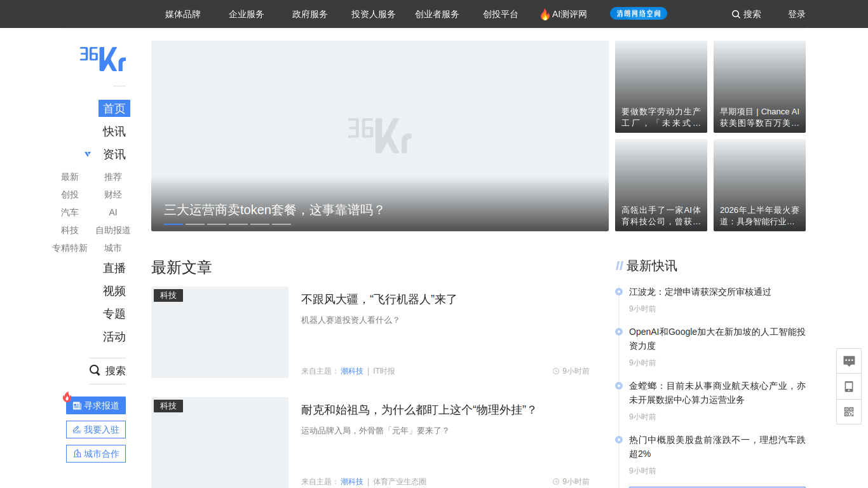This screenshot has height=488, width=868.
Task: Click 潮科技 theme in 飞行机器人 article
Action: point(352,371)
